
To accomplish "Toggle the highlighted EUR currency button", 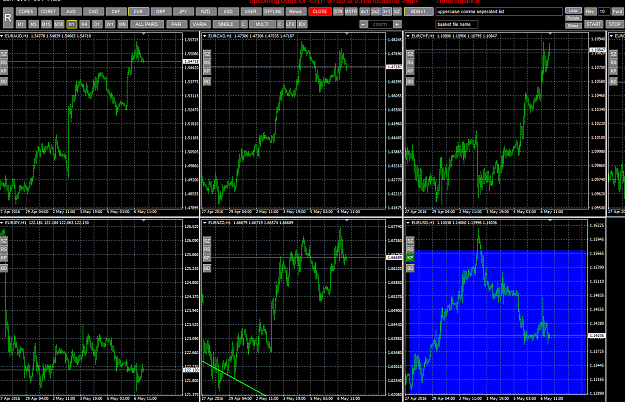I will pos(138,12).
